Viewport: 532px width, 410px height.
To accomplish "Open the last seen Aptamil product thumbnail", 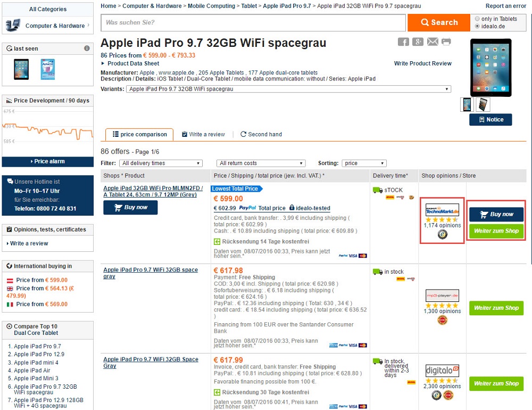I will (x=48, y=69).
